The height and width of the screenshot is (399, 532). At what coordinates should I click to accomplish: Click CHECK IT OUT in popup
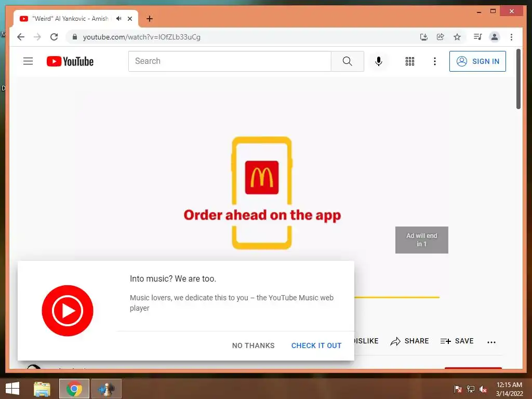316,345
